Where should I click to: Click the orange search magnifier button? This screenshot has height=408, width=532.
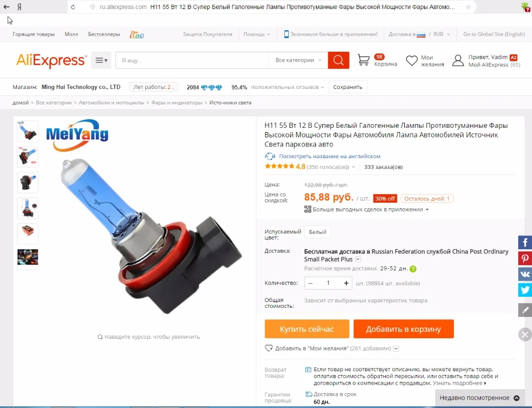click(x=338, y=60)
